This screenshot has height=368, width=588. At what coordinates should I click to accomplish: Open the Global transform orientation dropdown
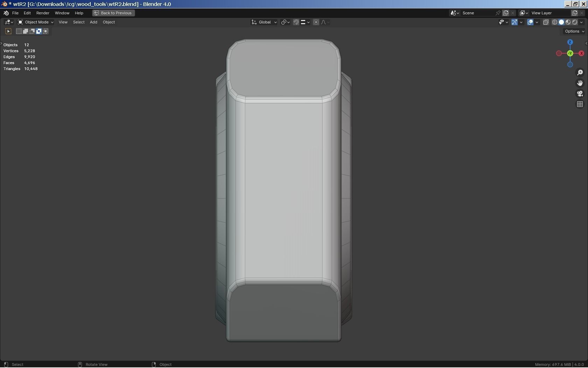[x=264, y=22]
